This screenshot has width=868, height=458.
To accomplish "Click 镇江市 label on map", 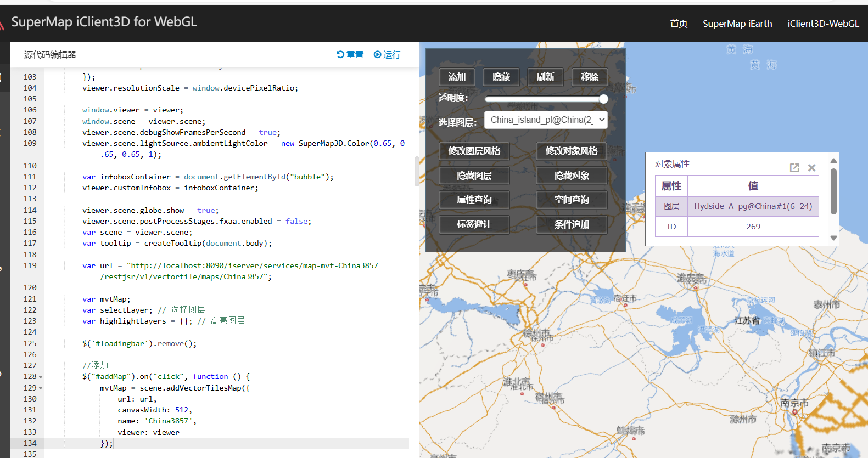I will (822, 353).
